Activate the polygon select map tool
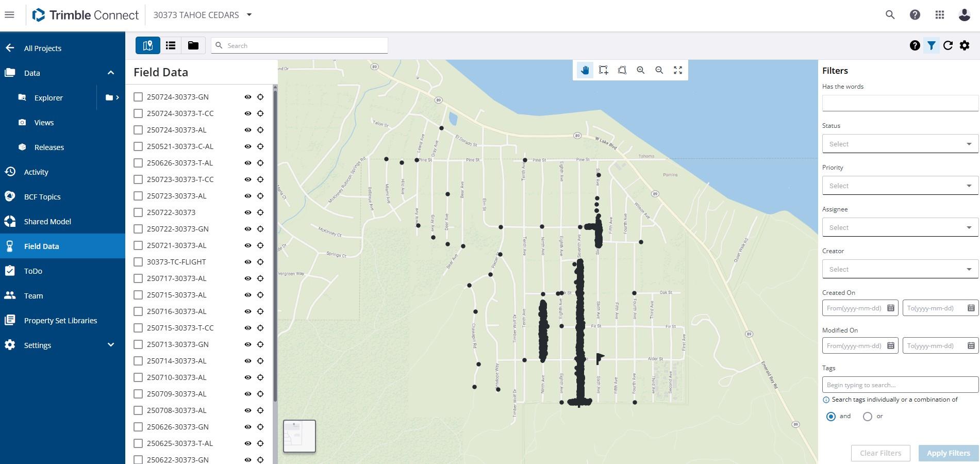 (x=622, y=70)
